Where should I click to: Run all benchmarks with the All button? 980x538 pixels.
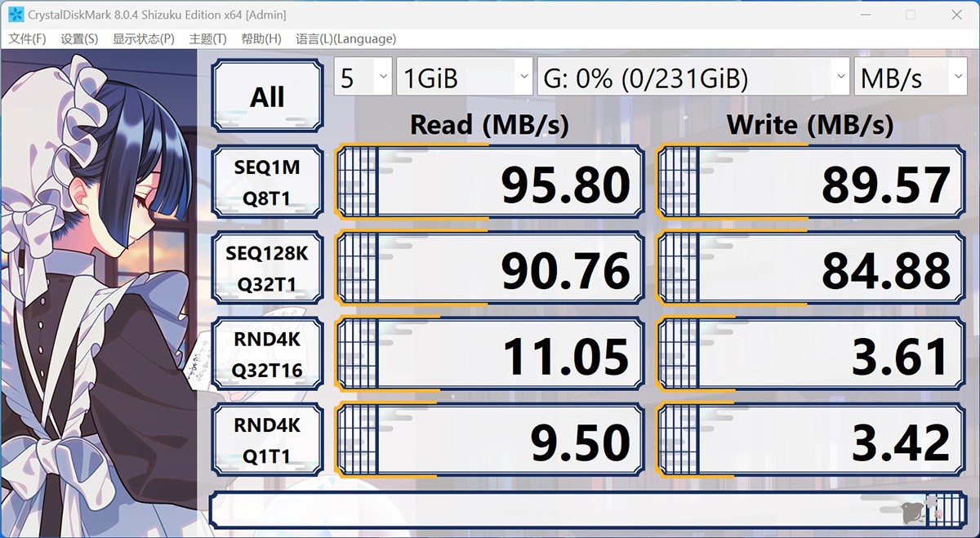(x=266, y=94)
